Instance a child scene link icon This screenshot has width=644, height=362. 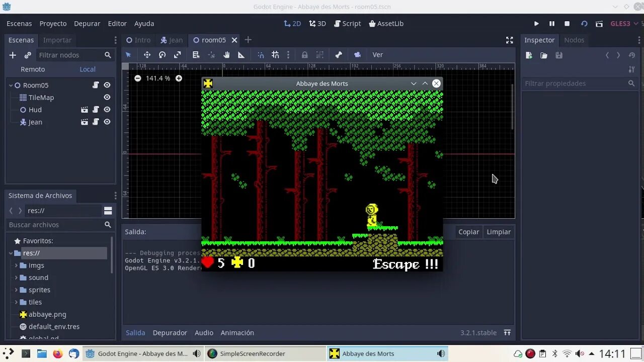(x=28, y=55)
